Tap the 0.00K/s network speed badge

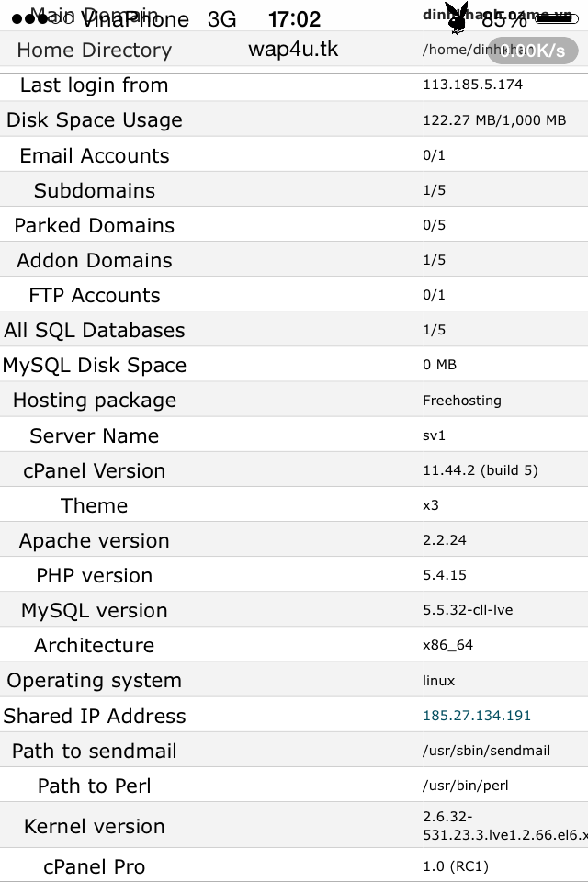[x=533, y=51]
